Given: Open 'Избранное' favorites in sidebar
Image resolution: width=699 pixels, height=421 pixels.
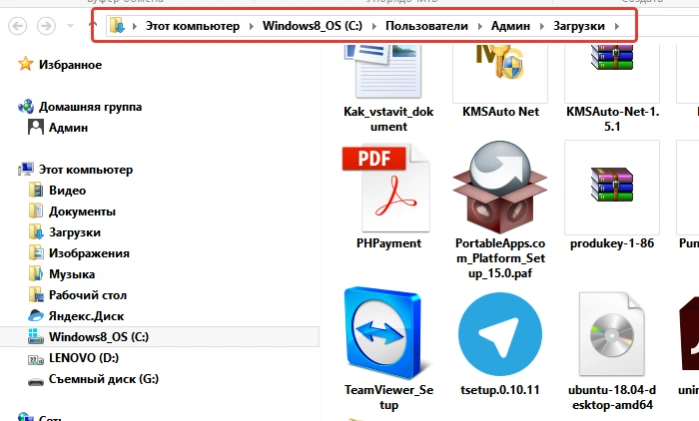Looking at the screenshot, I should click(70, 65).
